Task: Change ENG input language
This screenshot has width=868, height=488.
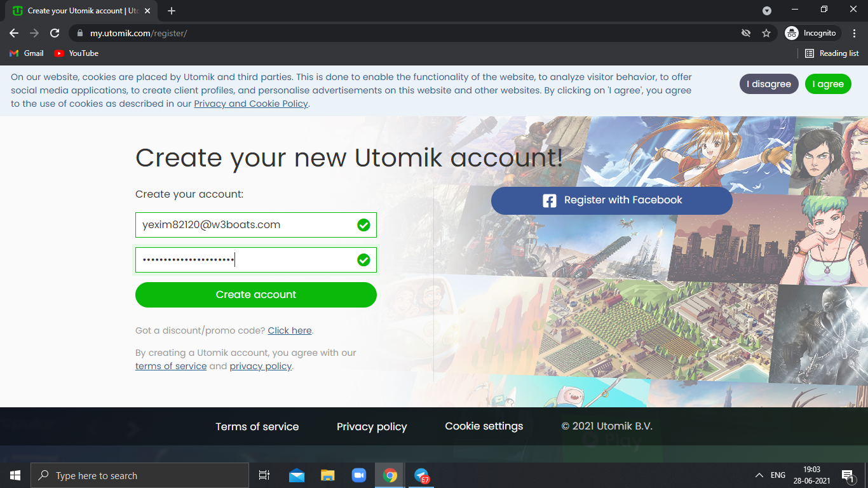Action: click(778, 475)
